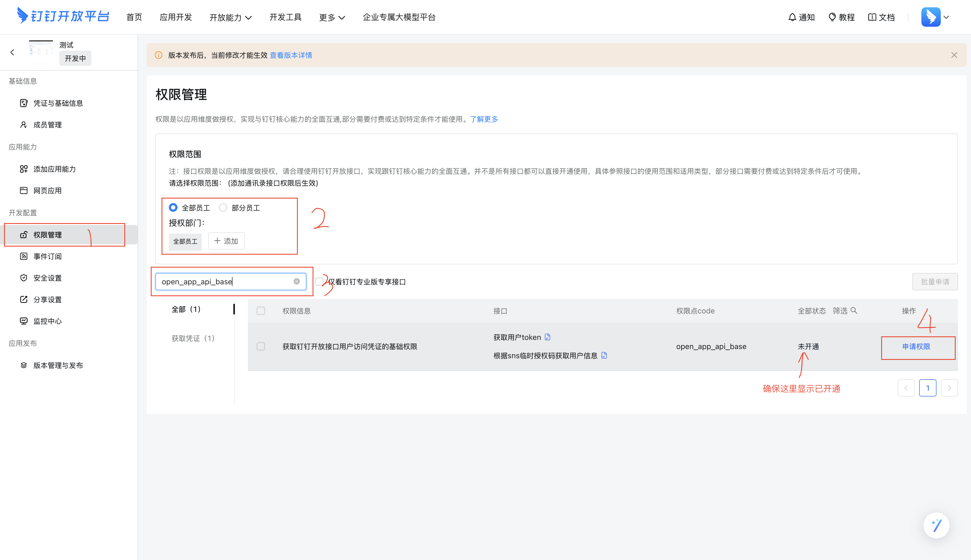Open the floating AI assistant button
971x560 pixels.
(936, 525)
